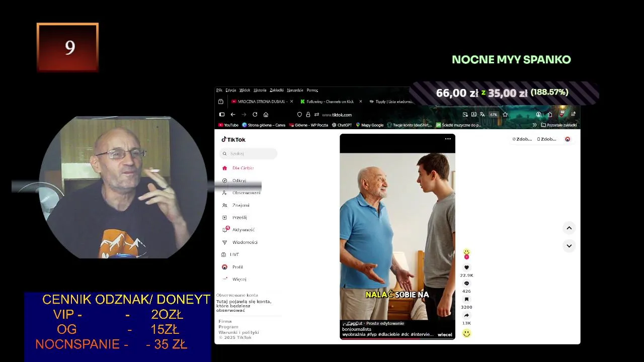
Task: Click the first Zdob... button at top right
Action: point(522,139)
